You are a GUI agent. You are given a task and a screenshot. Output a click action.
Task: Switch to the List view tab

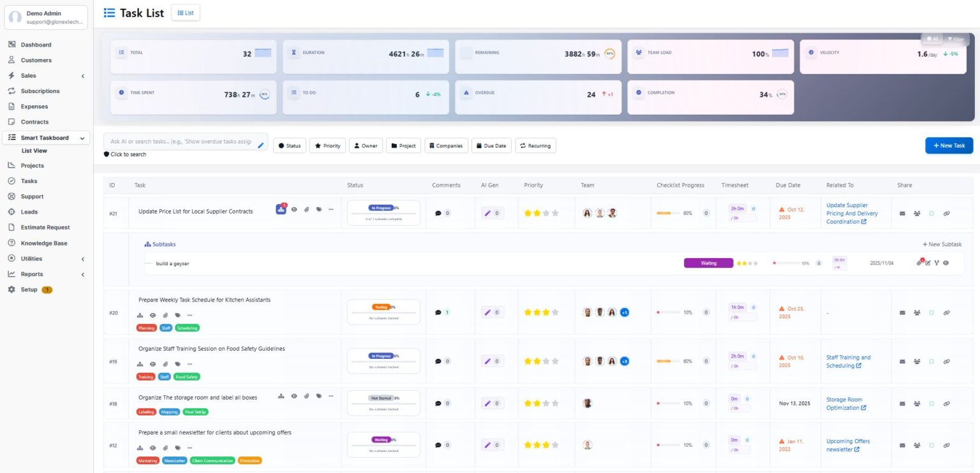[186, 13]
